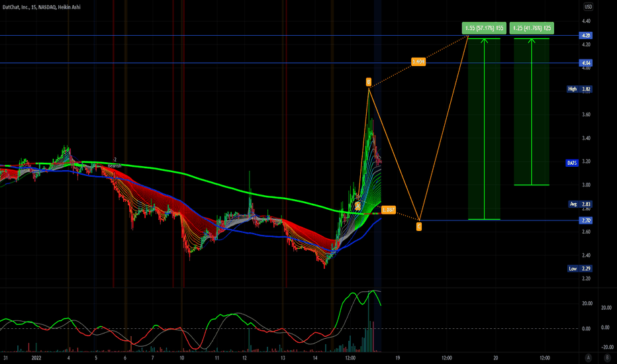Toggle the B scale button at bottom right
The image size is (617, 364).
click(x=606, y=357)
